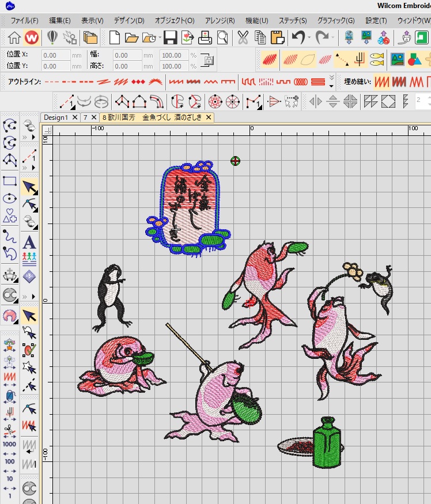Screen dimensions: 431x504
Task: Close the Design1 tab
Action: coord(75,118)
